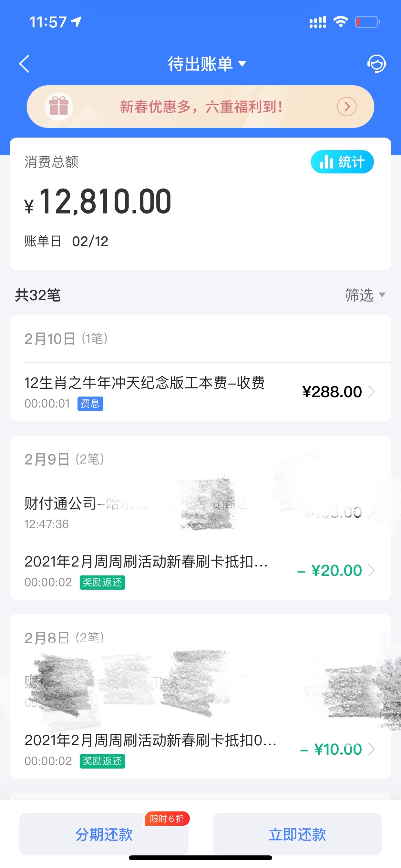Tap the back arrow icon
This screenshot has height=868, width=401.
point(24,64)
